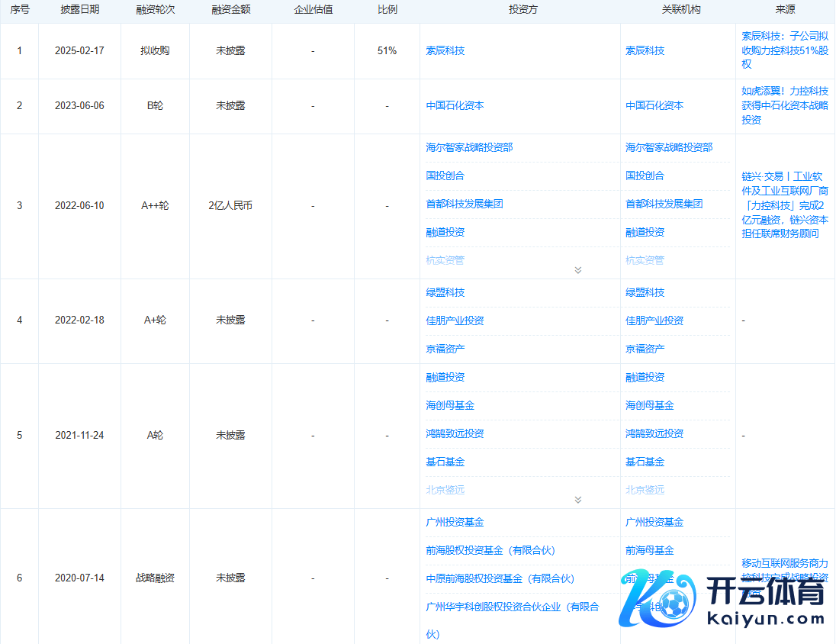Open the 鸿鹄致远投资 link

[452, 433]
